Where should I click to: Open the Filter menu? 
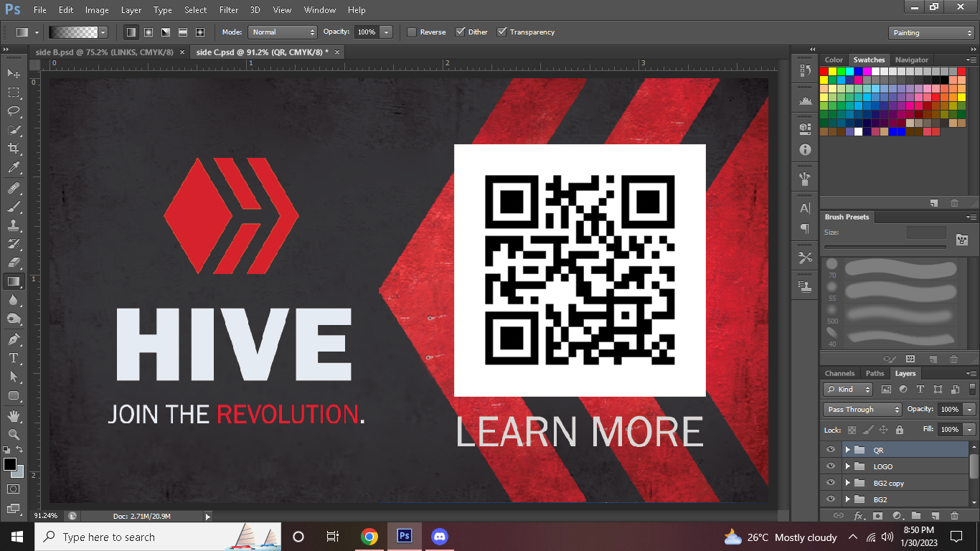tap(229, 10)
